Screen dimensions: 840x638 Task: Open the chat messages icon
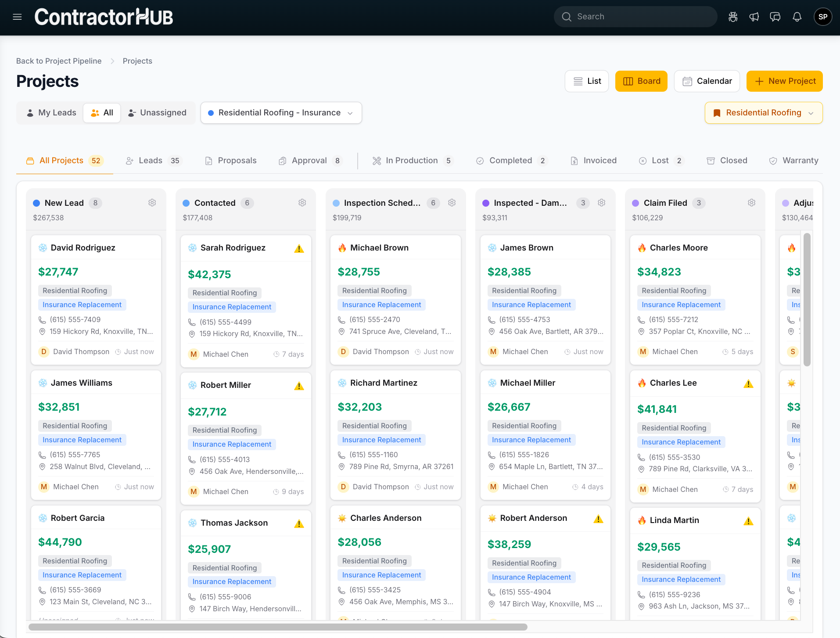click(775, 17)
